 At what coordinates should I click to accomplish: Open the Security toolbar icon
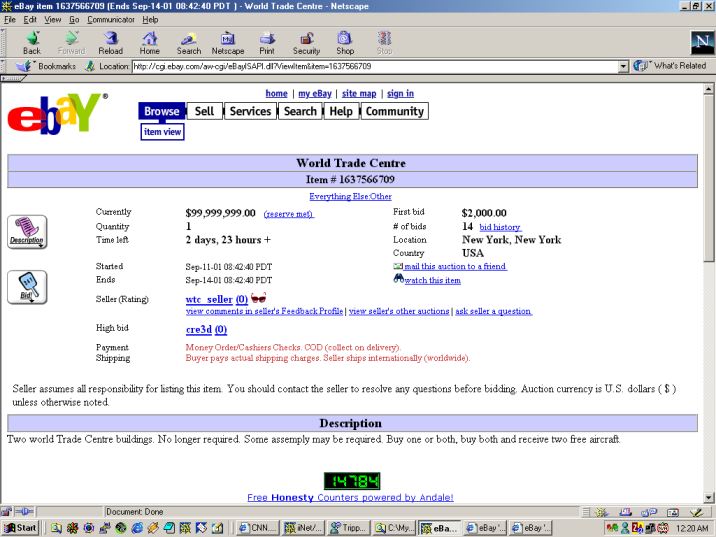[x=306, y=43]
